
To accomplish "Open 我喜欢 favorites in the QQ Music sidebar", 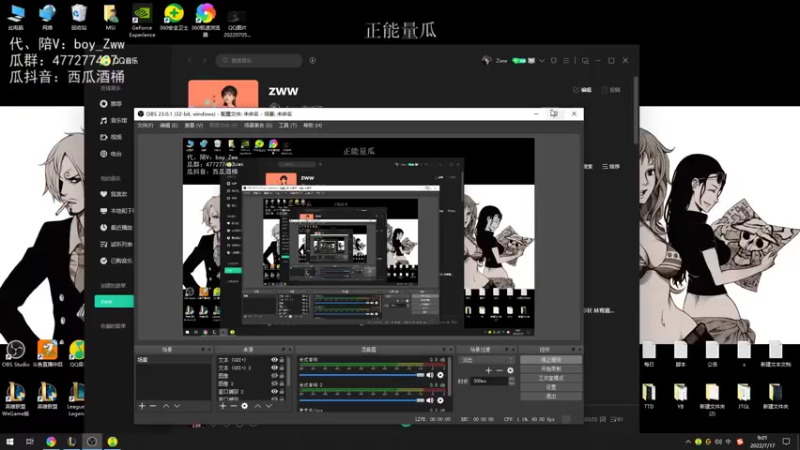I will tap(114, 194).
